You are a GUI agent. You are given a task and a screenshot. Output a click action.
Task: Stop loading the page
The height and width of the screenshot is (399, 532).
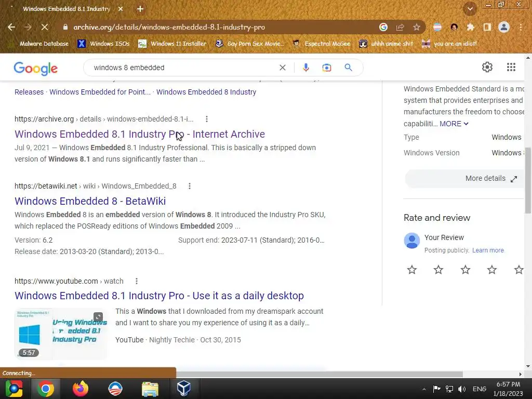pos(45,27)
